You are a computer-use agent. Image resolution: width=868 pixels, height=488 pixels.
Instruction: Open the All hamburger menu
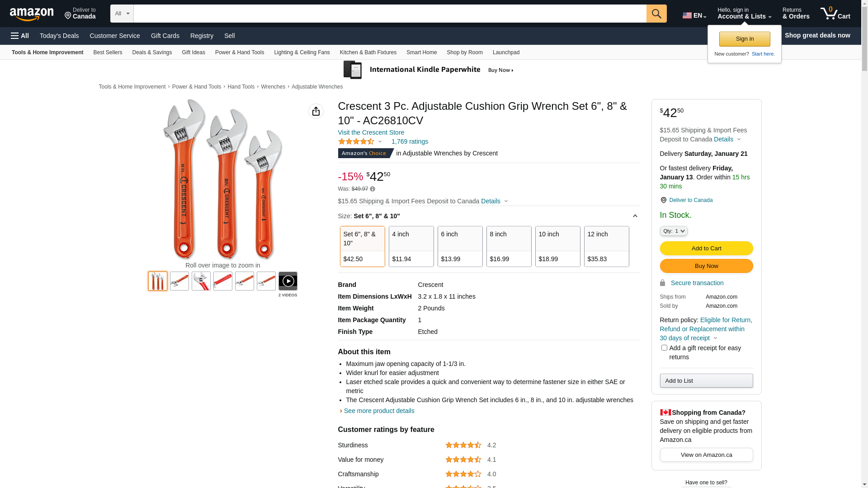[x=20, y=36]
